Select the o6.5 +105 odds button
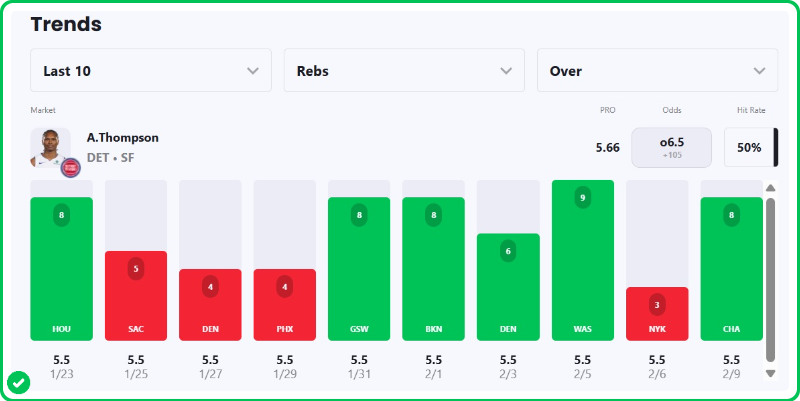 (x=671, y=147)
